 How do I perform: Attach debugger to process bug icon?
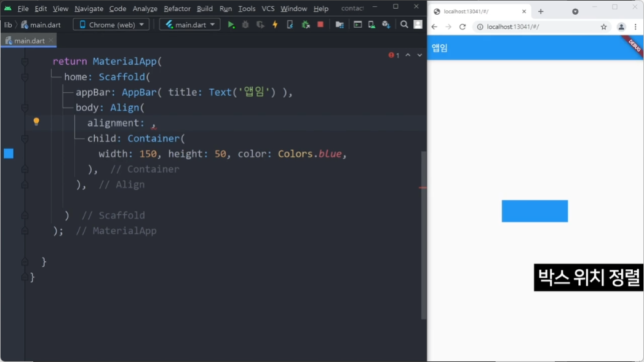[x=306, y=25]
